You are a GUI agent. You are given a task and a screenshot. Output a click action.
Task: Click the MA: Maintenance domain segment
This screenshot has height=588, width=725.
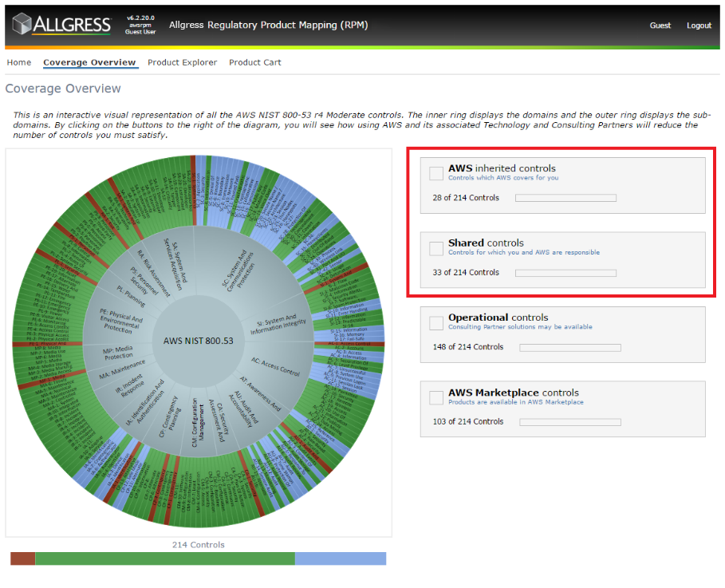122,369
